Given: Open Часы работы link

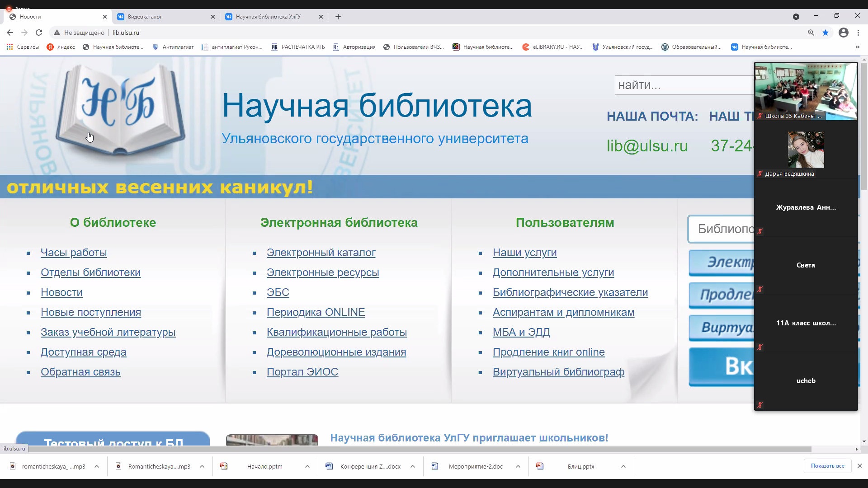Looking at the screenshot, I should pos(74,253).
